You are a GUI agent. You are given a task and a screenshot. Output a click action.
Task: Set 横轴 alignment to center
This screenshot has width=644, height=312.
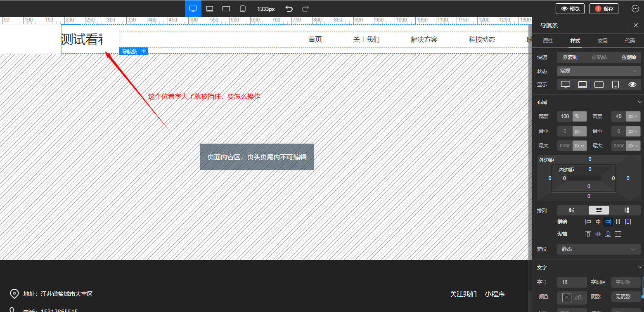click(x=598, y=222)
